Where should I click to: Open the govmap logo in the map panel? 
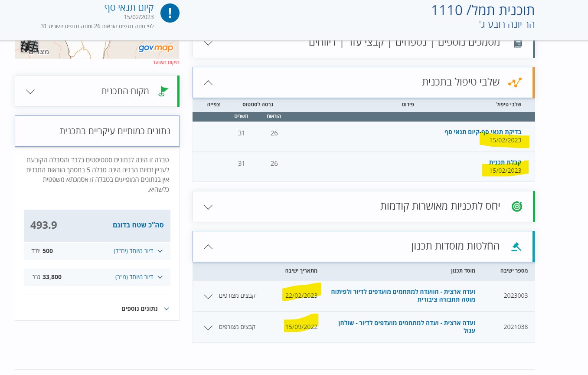[x=155, y=48]
